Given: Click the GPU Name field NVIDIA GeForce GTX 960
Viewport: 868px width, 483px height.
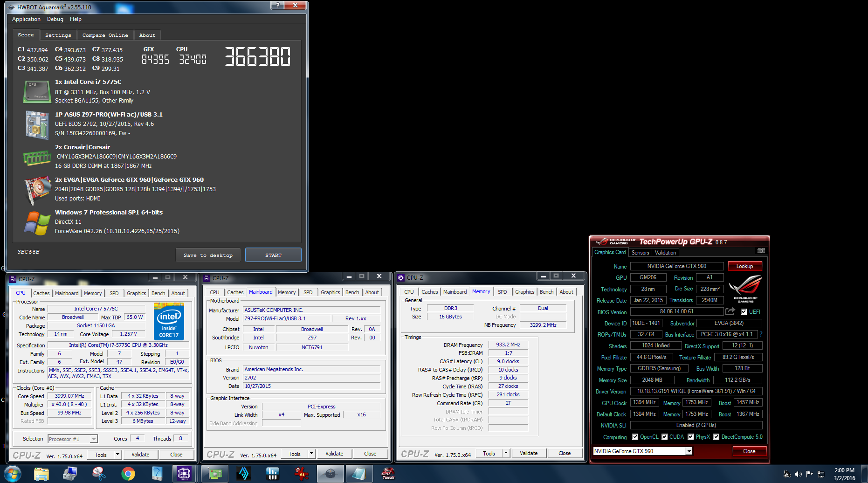Looking at the screenshot, I should click(x=677, y=266).
